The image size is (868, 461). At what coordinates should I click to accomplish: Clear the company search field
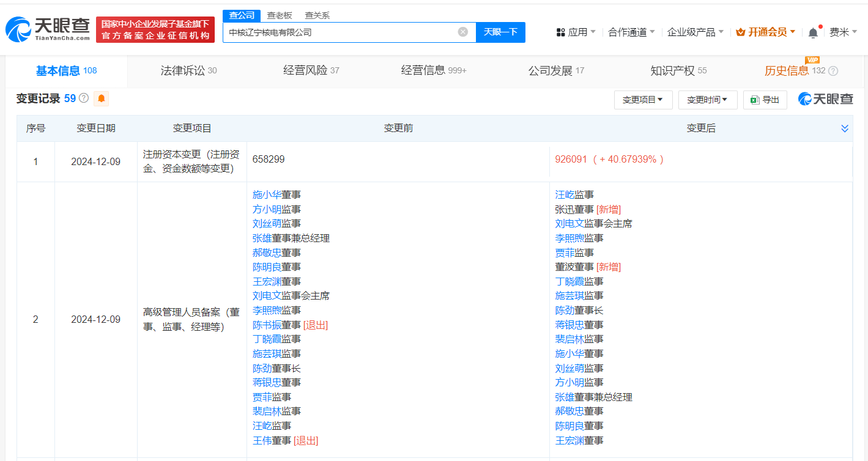click(463, 32)
